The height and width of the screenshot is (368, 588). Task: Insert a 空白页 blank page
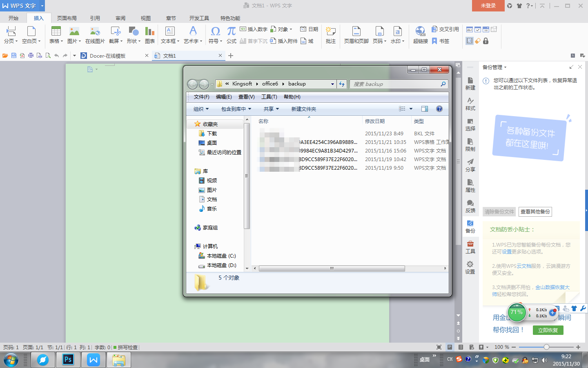pos(31,31)
